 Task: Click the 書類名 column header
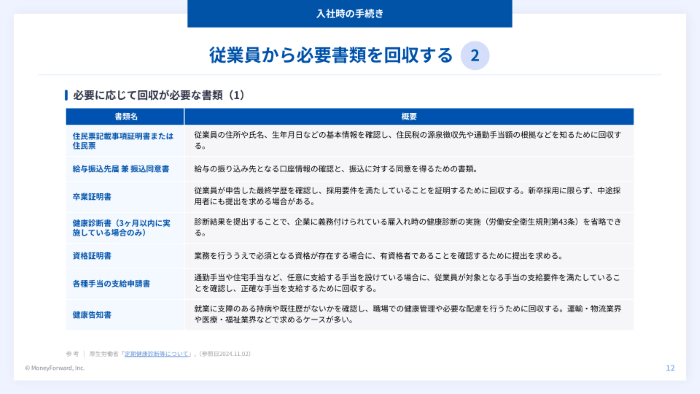coord(125,116)
